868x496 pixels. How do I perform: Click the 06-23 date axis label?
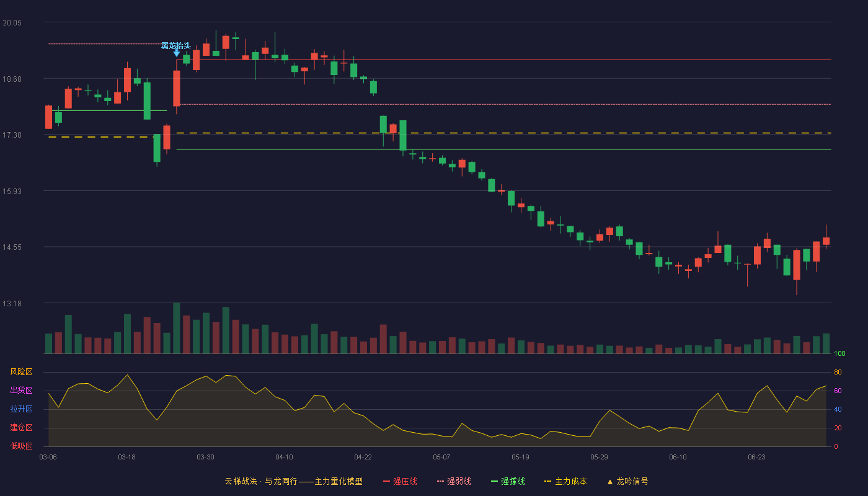756,457
